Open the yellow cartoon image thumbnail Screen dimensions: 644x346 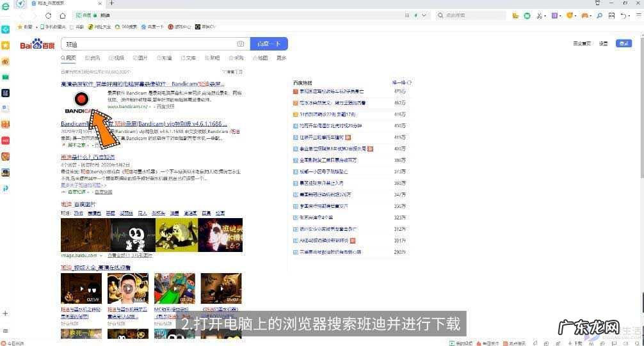177,235
